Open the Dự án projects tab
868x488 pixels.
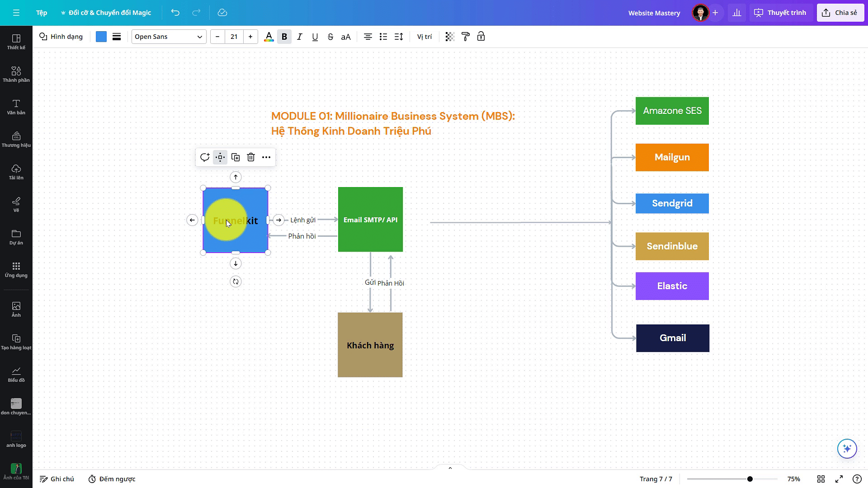pos(16,237)
